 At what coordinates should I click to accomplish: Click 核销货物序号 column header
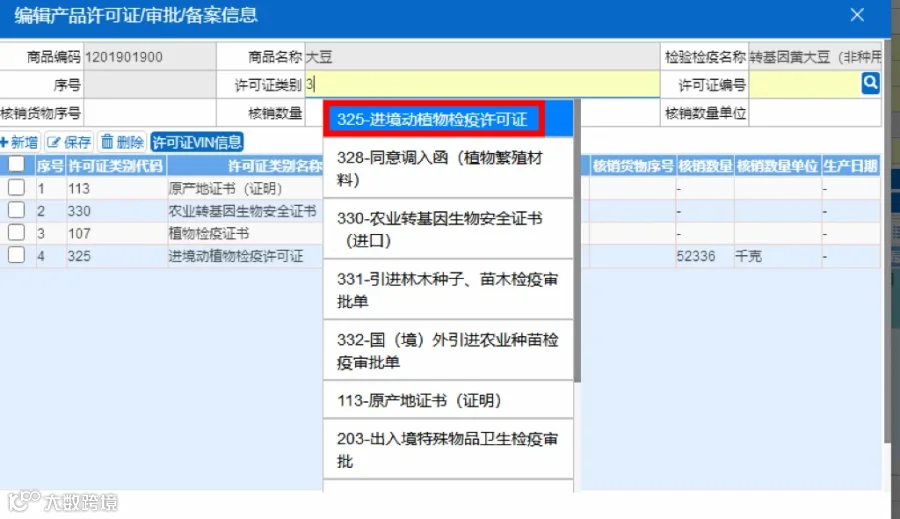click(x=633, y=166)
